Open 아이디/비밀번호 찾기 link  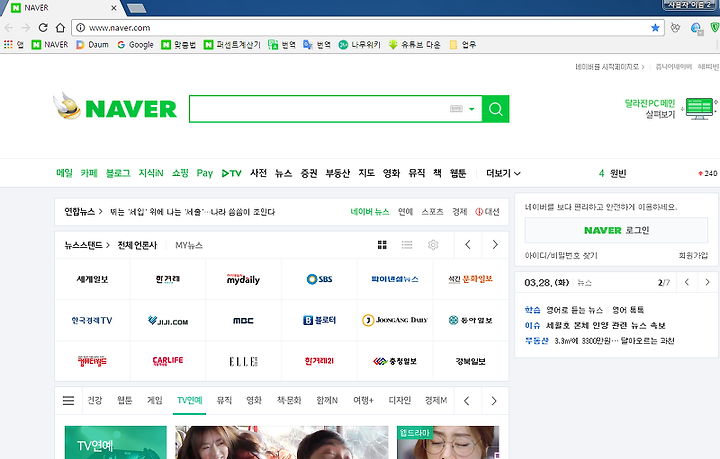tap(561, 256)
